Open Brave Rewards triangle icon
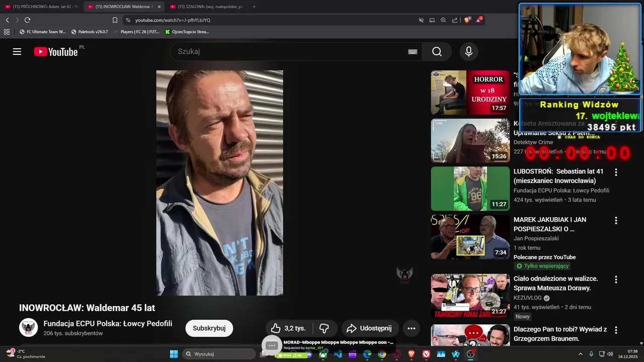644x362 pixels. pos(479,20)
